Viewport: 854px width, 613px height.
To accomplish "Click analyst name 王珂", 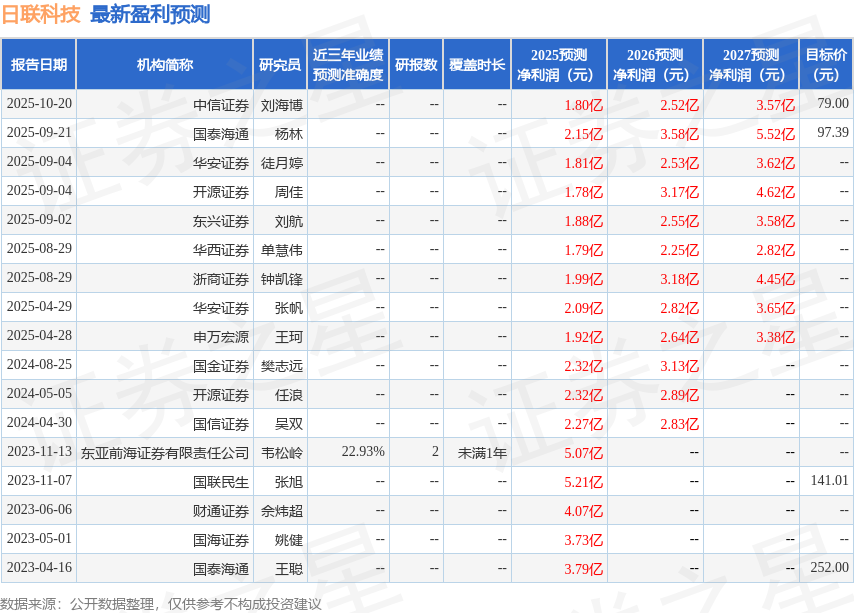I will click(x=289, y=337).
